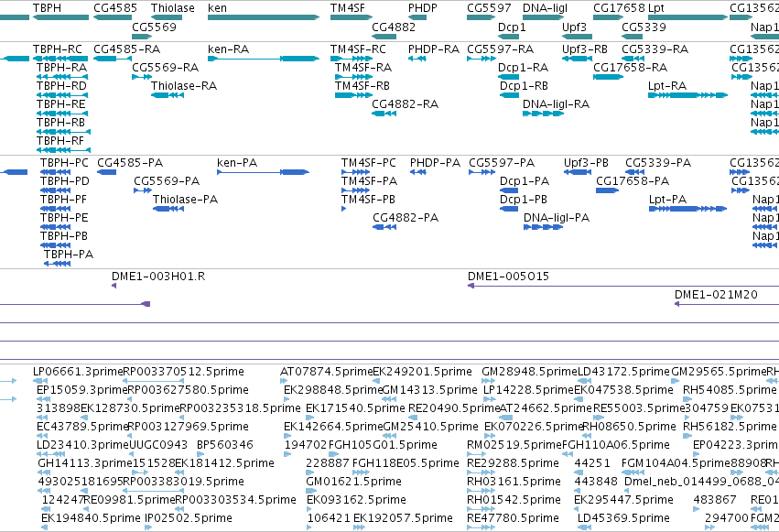The image size is (779, 532).
Task: Select transcript TBPH-RA
Action: [61, 68]
